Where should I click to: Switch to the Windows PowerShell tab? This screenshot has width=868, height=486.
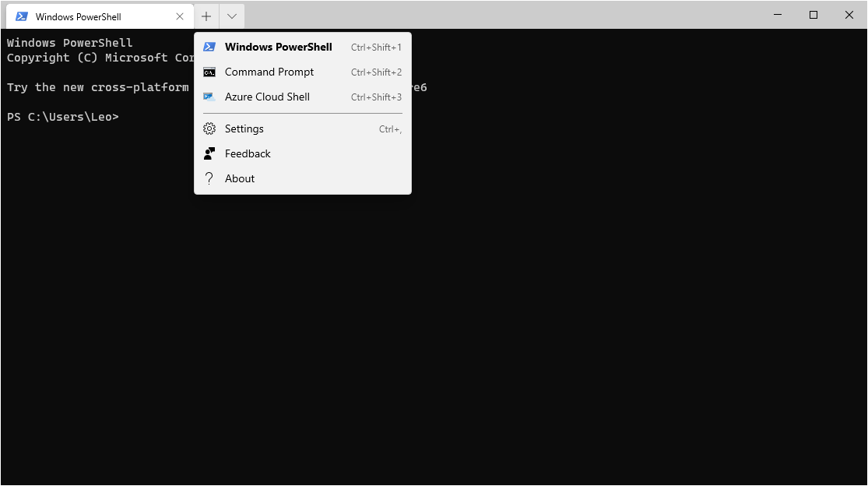point(86,16)
